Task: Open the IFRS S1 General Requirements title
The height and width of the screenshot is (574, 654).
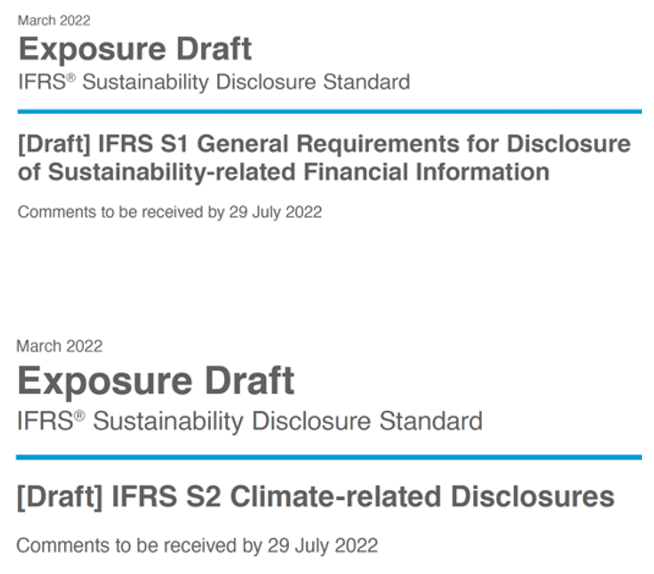Action: 324,144
